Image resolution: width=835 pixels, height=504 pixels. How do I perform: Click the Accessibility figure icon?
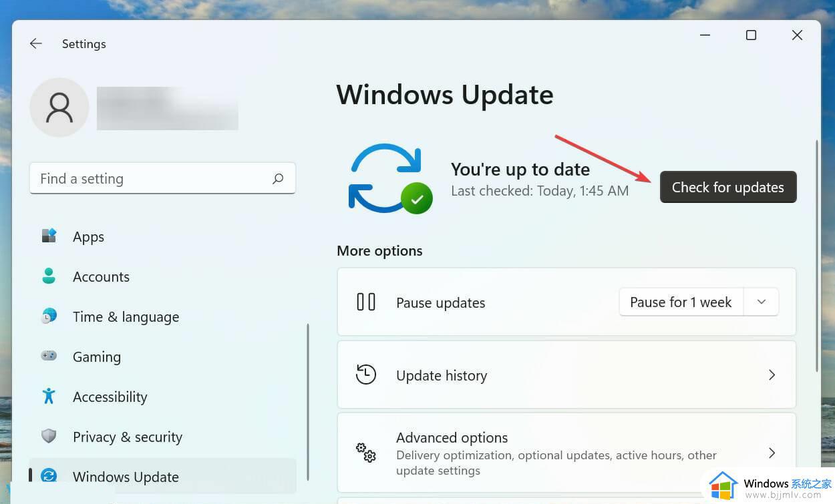coord(49,397)
